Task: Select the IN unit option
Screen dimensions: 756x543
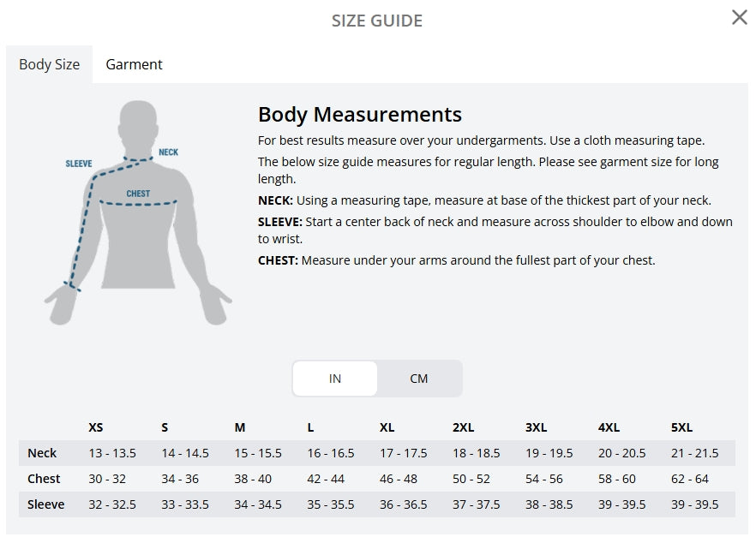Action: (x=335, y=379)
